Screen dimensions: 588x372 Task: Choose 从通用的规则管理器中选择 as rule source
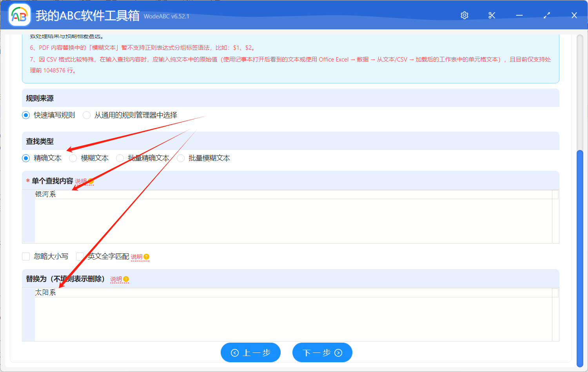click(86, 115)
